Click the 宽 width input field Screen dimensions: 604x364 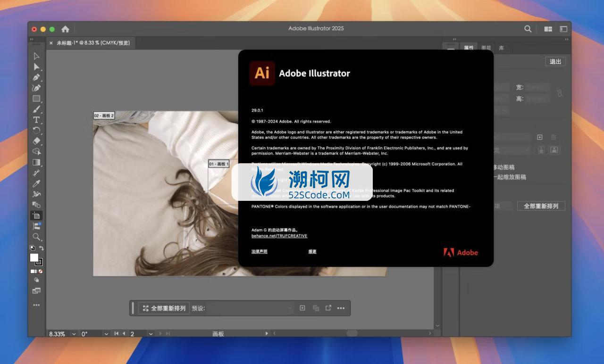click(x=537, y=87)
